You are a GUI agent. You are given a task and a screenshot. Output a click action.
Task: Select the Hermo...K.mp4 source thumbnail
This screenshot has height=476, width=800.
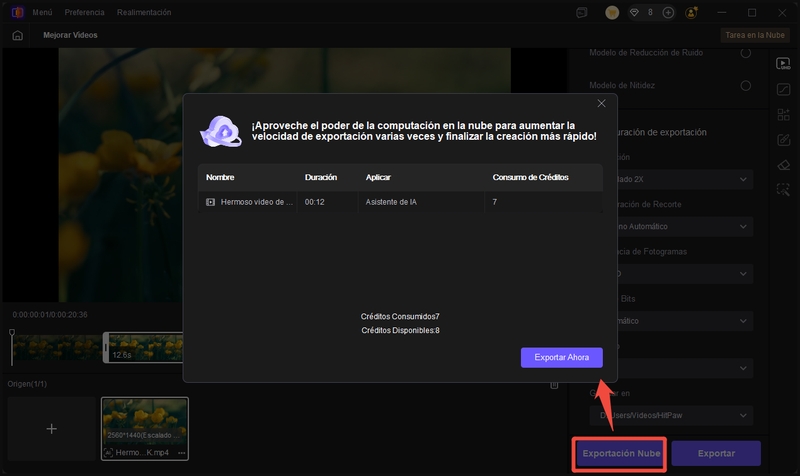(x=145, y=429)
